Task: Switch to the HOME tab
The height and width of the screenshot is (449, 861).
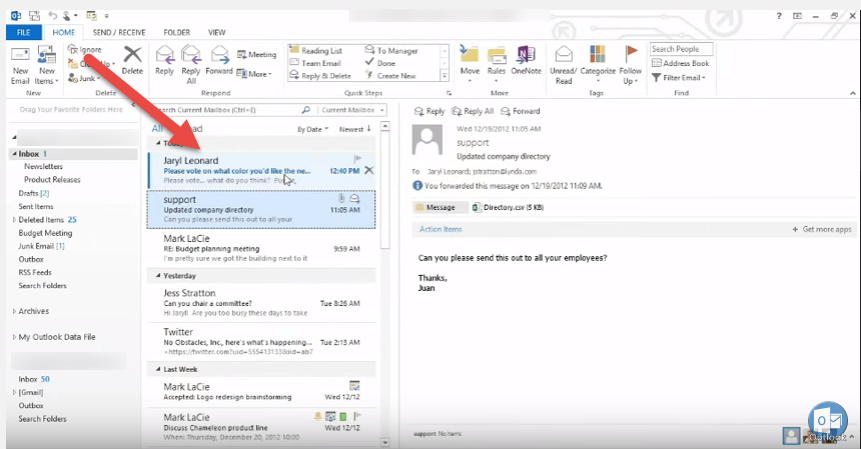Action: pyautogui.click(x=64, y=32)
